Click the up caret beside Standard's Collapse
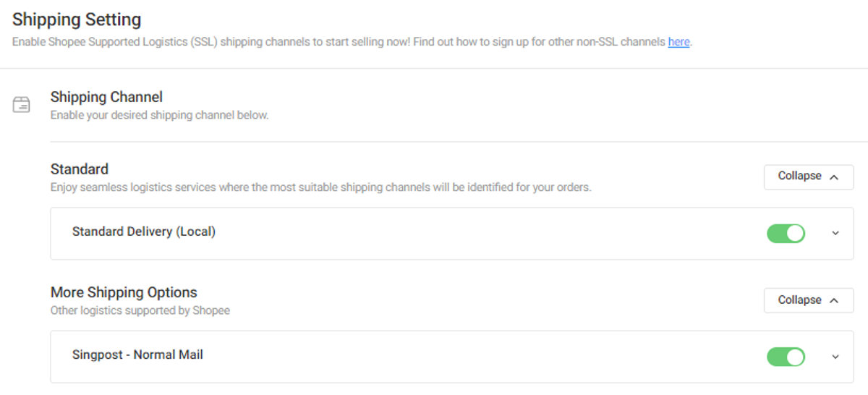This screenshot has height=395, width=868. [834, 177]
